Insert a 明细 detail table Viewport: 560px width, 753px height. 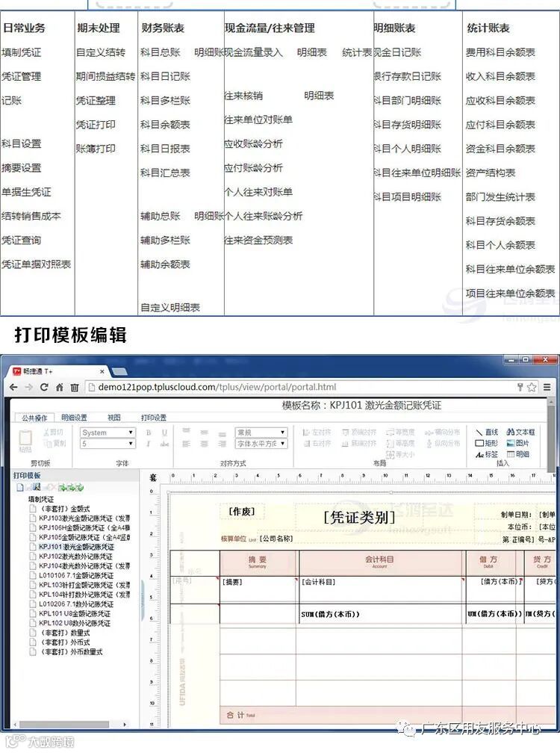pyautogui.click(x=517, y=454)
